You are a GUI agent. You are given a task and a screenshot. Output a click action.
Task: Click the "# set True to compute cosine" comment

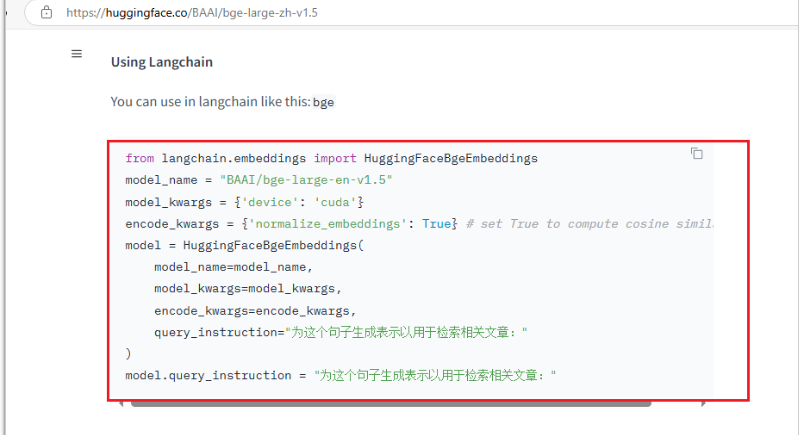pyautogui.click(x=589, y=224)
